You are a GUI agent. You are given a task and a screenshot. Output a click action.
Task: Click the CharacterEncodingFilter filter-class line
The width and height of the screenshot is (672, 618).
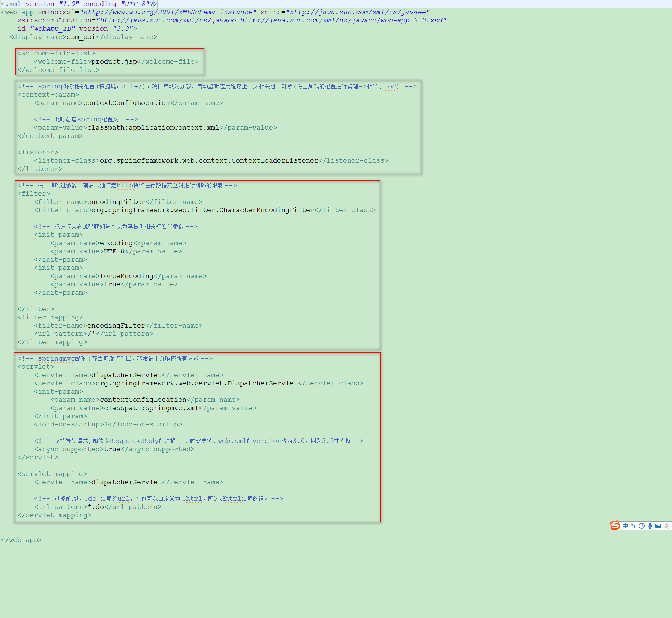(x=205, y=210)
